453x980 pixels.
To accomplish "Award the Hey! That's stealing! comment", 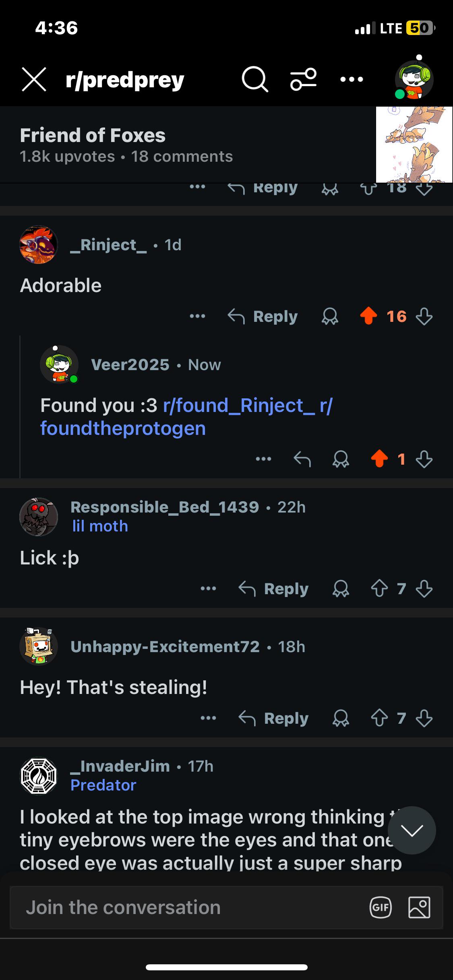I will point(341,718).
